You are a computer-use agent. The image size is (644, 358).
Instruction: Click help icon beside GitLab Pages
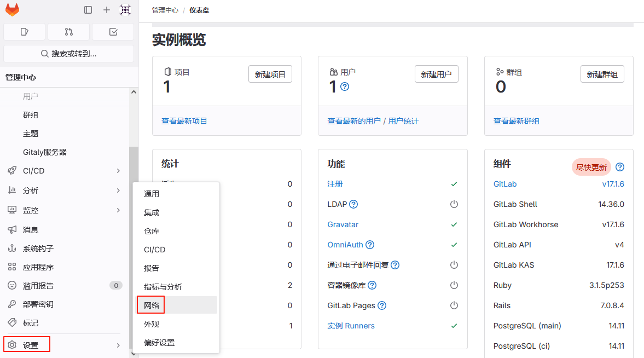(381, 305)
